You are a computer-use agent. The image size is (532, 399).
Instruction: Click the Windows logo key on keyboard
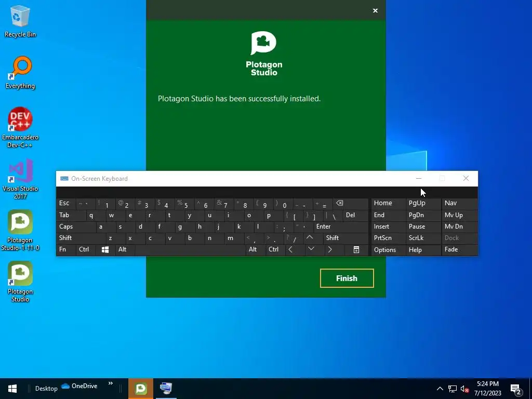click(105, 250)
